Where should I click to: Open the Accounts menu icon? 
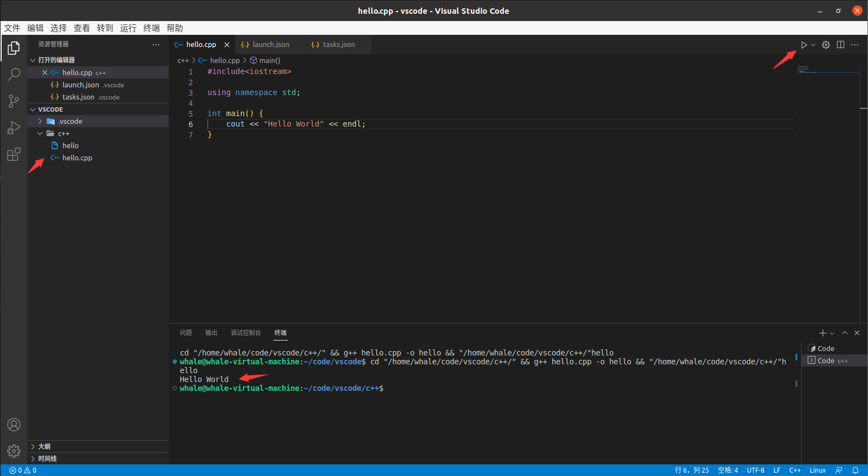pyautogui.click(x=14, y=425)
